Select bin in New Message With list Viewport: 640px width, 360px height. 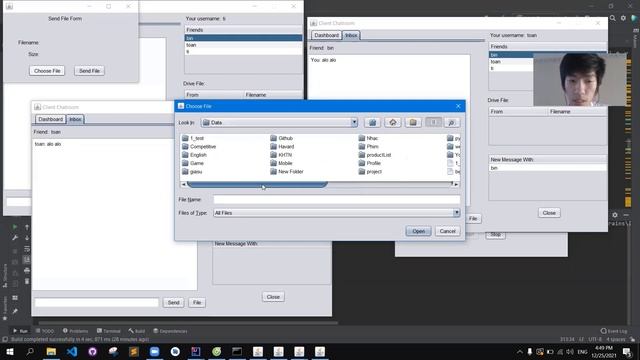pyautogui.click(x=547, y=168)
